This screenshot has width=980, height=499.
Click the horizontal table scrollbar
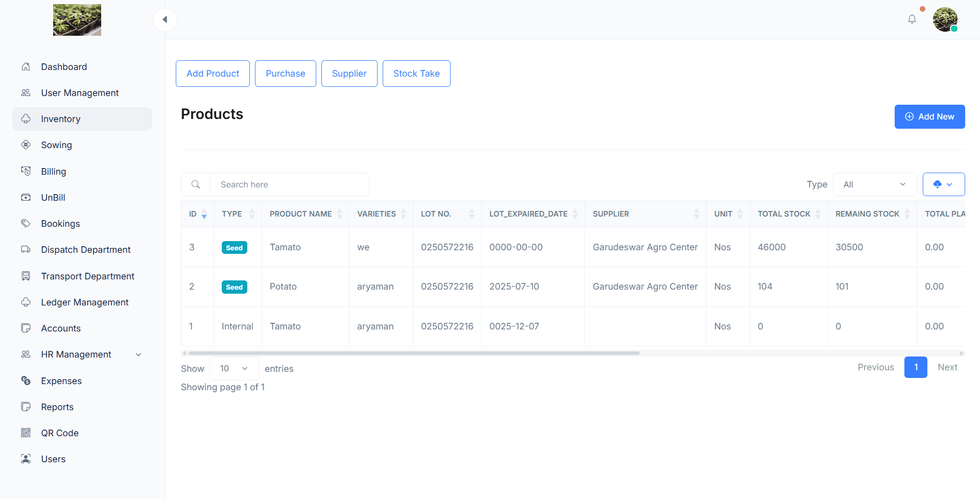coord(414,353)
